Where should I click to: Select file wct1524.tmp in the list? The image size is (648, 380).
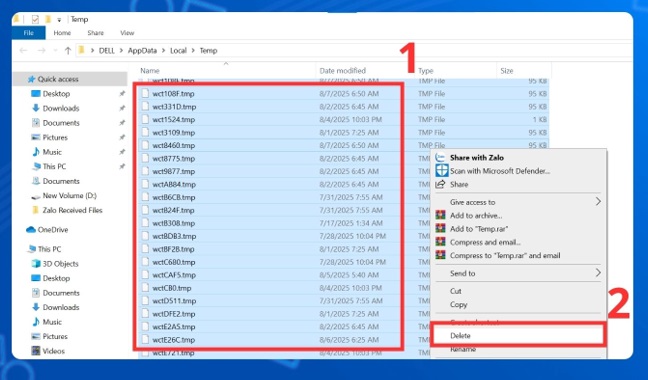174,119
